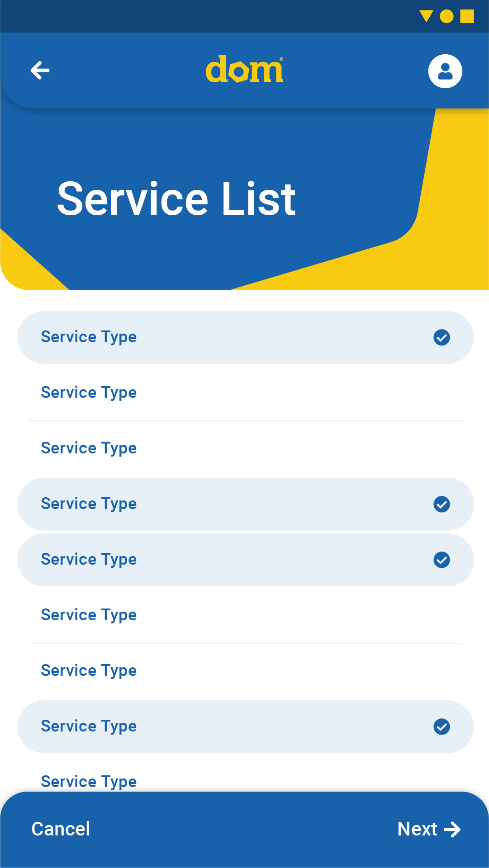489x868 pixels.
Task: Tap the dom logo
Action: click(244, 70)
